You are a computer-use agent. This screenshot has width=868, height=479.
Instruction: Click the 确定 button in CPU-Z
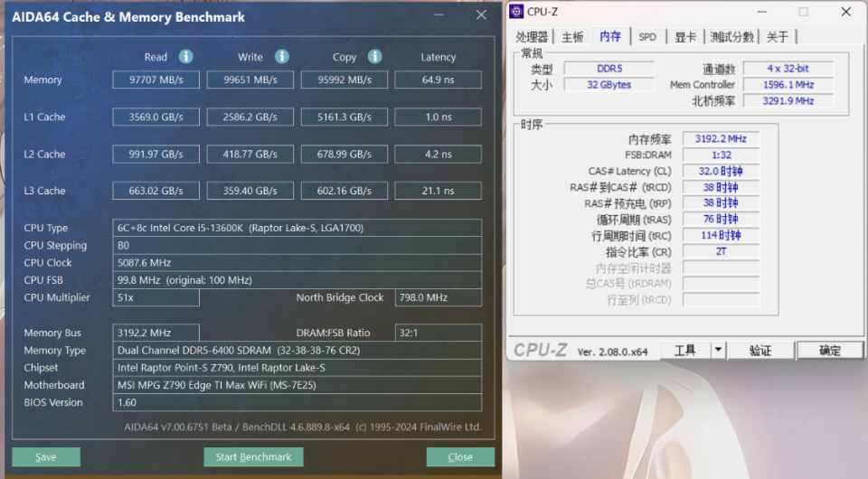click(829, 350)
